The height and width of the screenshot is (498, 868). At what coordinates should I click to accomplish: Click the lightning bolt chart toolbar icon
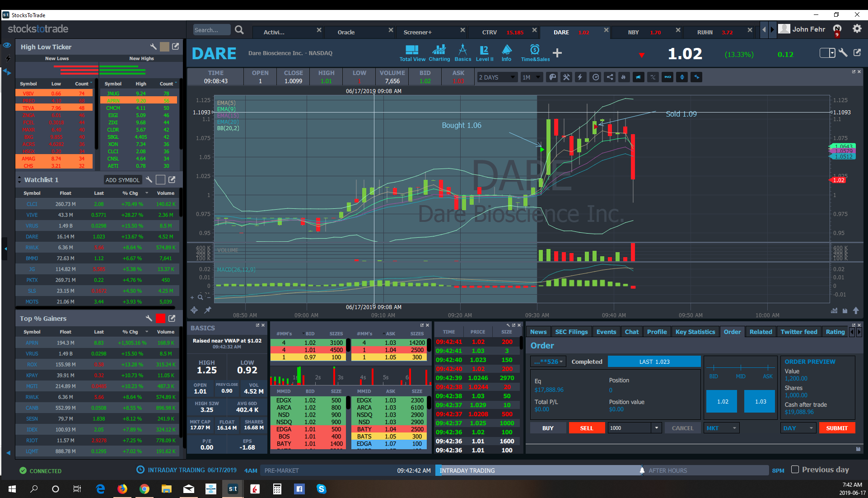pyautogui.click(x=580, y=77)
